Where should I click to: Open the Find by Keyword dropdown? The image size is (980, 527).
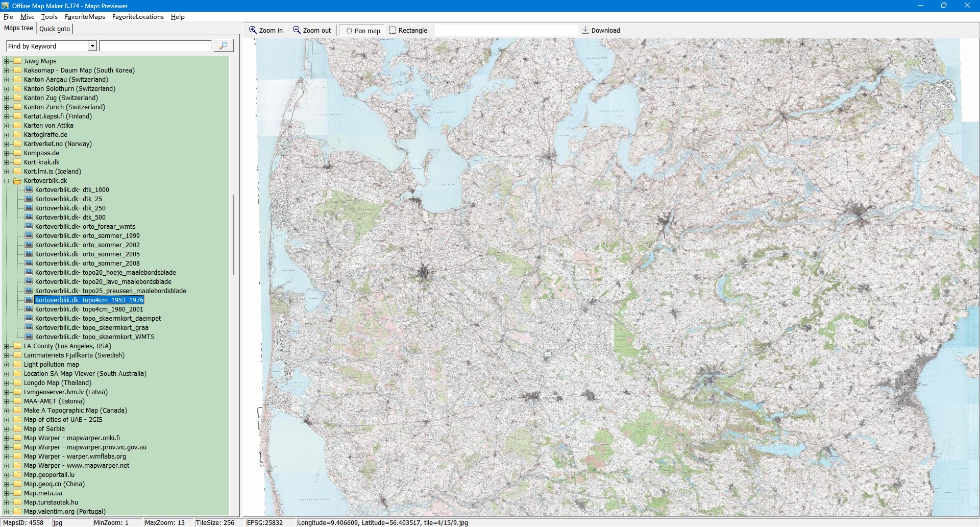point(92,46)
